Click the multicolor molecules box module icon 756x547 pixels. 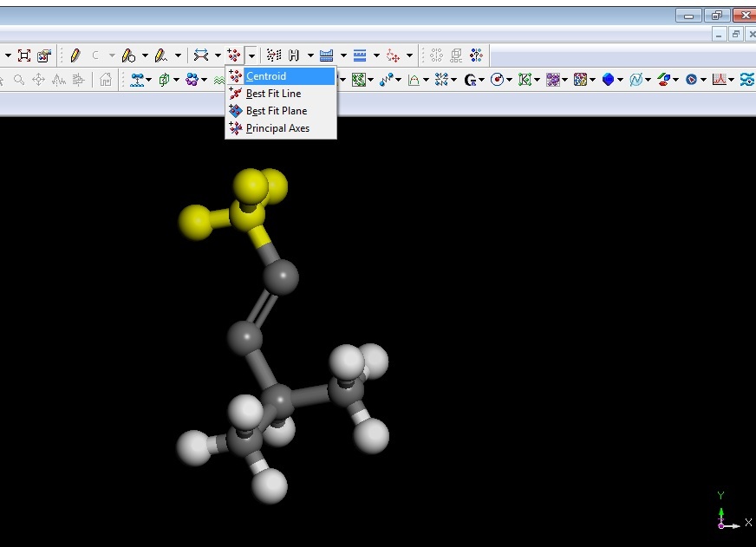(x=581, y=80)
